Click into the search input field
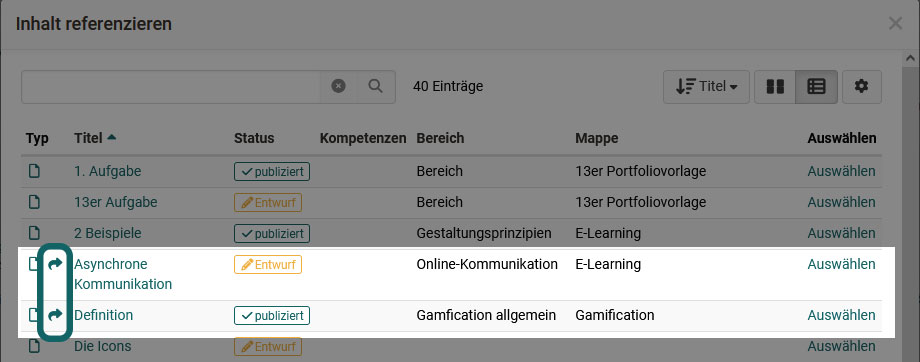 [171, 87]
